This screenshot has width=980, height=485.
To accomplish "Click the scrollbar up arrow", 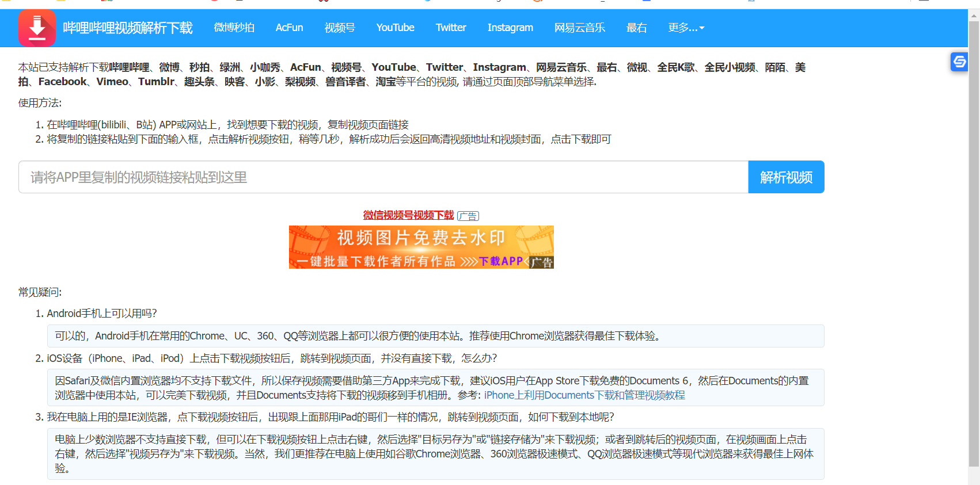I will (x=974, y=16).
